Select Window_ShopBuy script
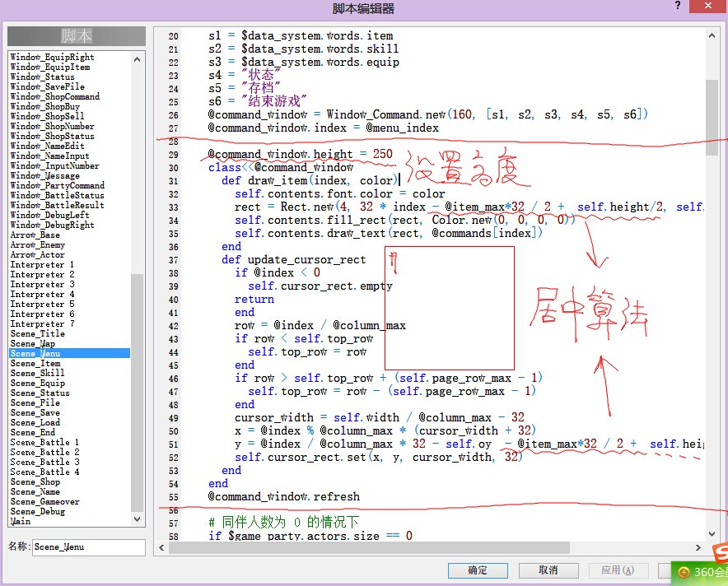The width and height of the screenshot is (728, 586). (45, 106)
